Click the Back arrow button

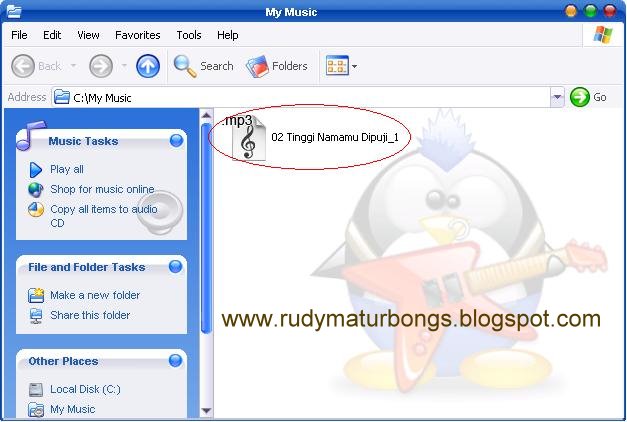point(23,66)
